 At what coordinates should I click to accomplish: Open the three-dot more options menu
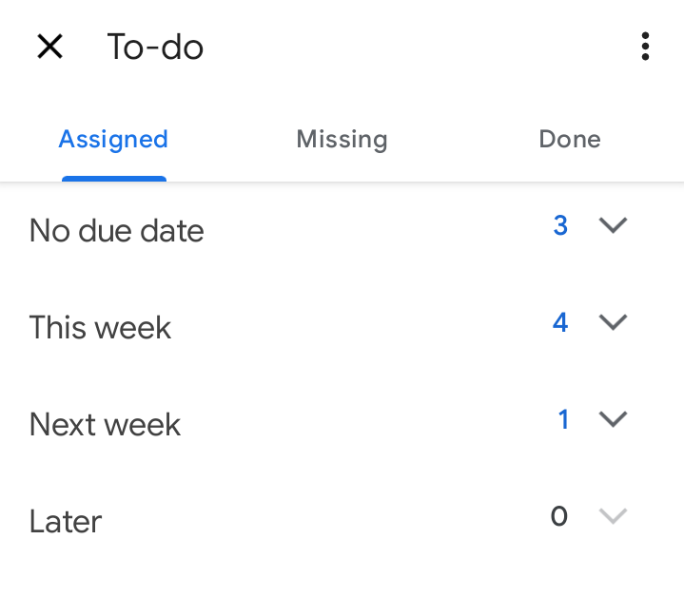pyautogui.click(x=645, y=47)
